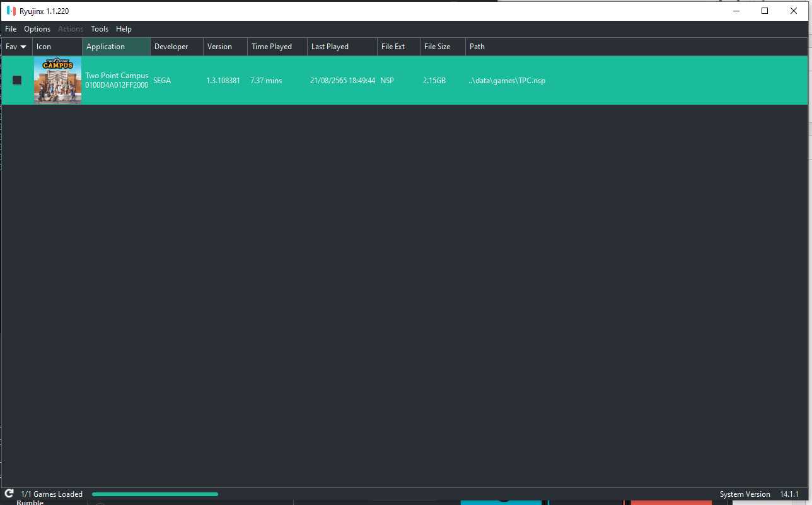
Task: Click the Ryujinx logo in title bar
Action: (x=11, y=11)
